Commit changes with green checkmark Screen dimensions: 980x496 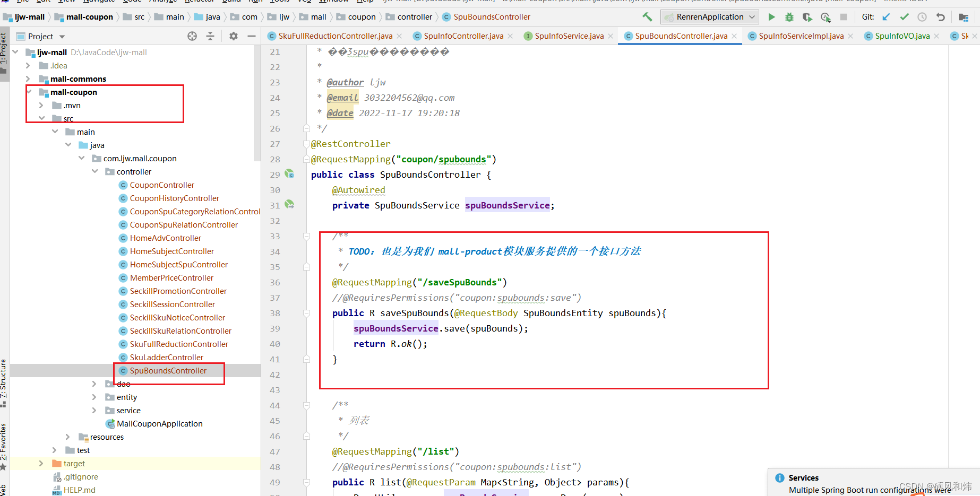[x=904, y=17]
